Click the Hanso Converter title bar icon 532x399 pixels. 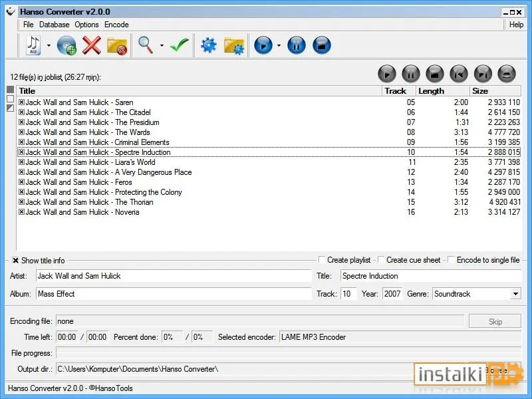point(11,11)
